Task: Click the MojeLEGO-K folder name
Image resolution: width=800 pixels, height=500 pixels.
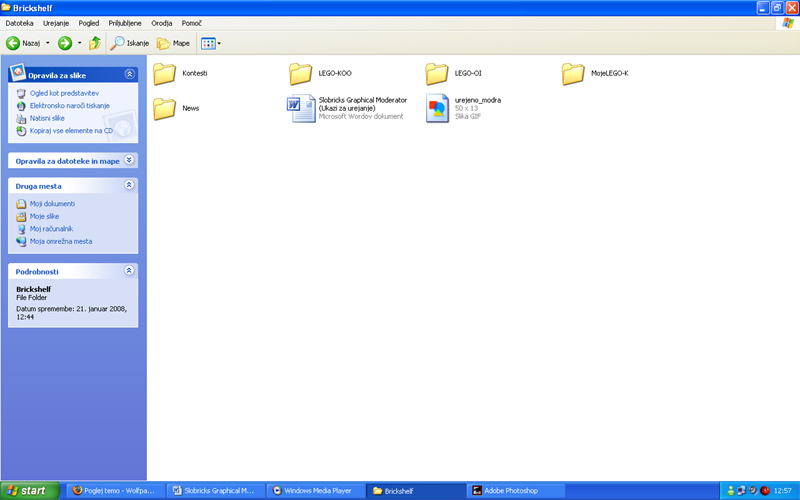Action: (610, 73)
